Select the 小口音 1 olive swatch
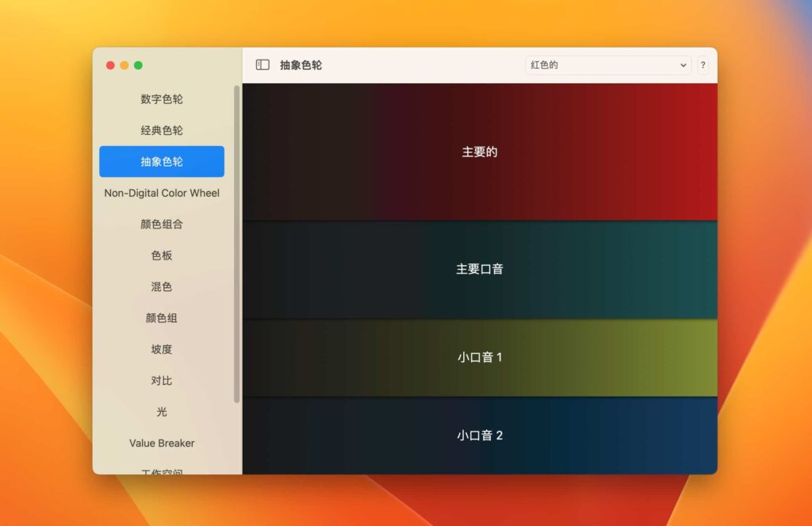The image size is (812, 526). [480, 357]
